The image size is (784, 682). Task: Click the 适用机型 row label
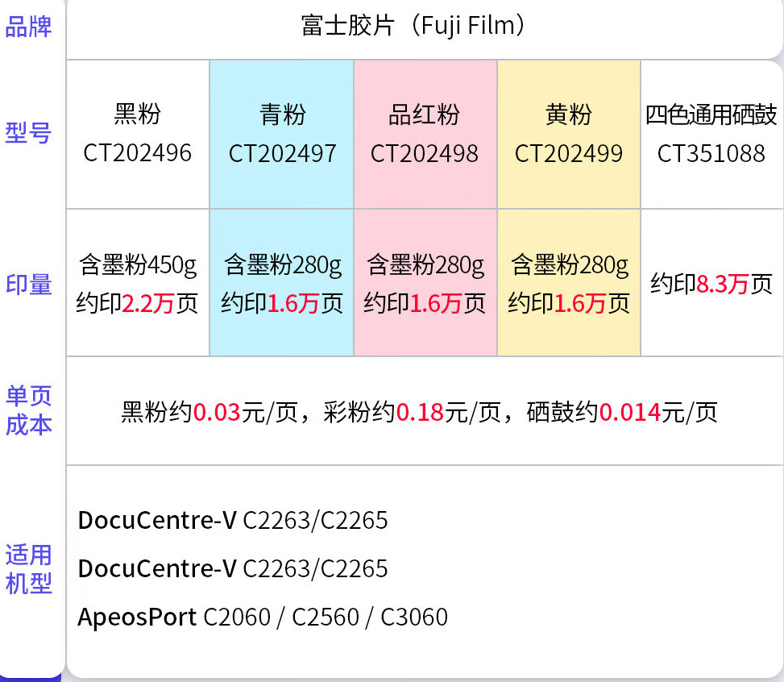click(x=29, y=569)
